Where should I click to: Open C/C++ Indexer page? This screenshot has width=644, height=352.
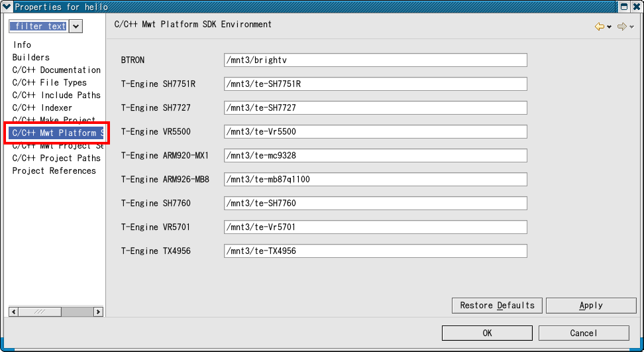coord(42,108)
